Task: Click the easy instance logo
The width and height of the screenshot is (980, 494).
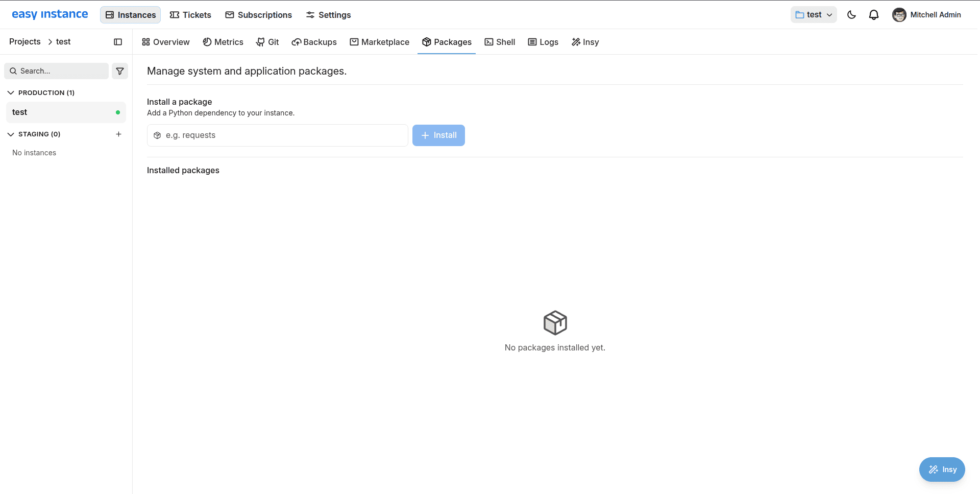Action: 50,14
